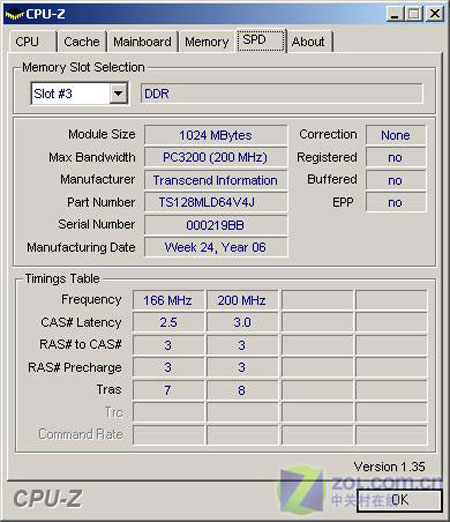450x522 pixels.
Task: Click the EPP value no
Action: 396,202
